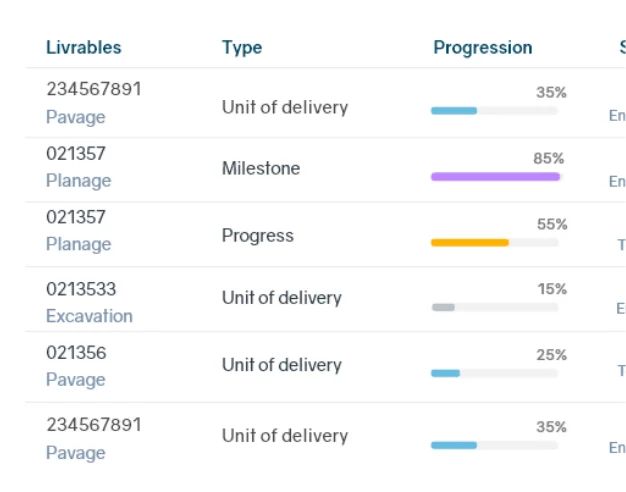The image size is (626, 492).
Task: Click the 25% percentage label
Action: (551, 355)
